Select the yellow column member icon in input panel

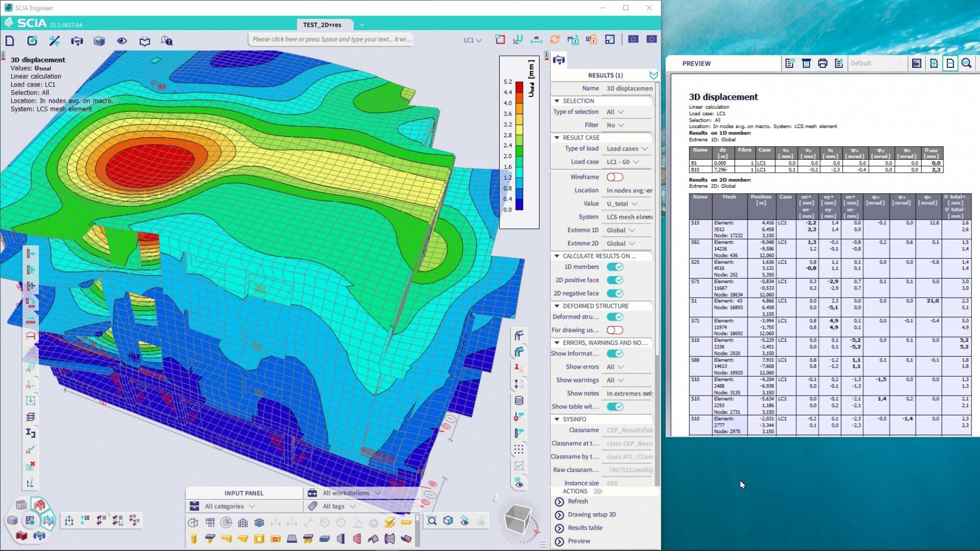194,539
